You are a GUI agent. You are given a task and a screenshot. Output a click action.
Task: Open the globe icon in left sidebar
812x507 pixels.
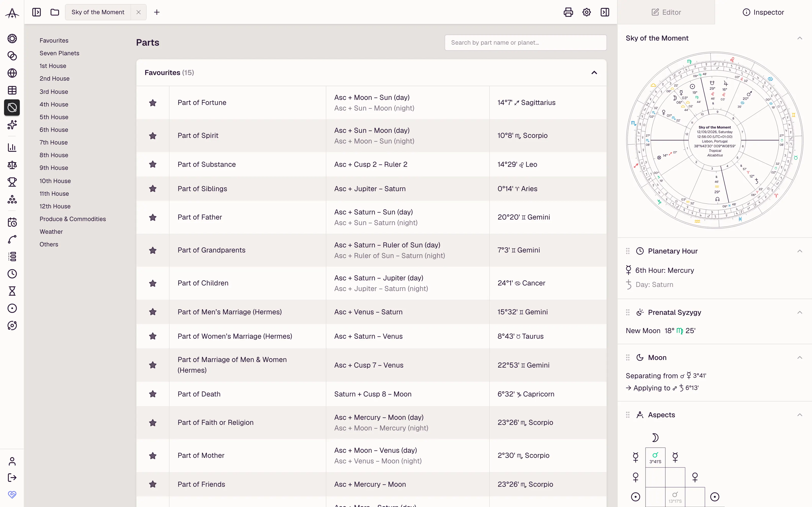(x=12, y=73)
